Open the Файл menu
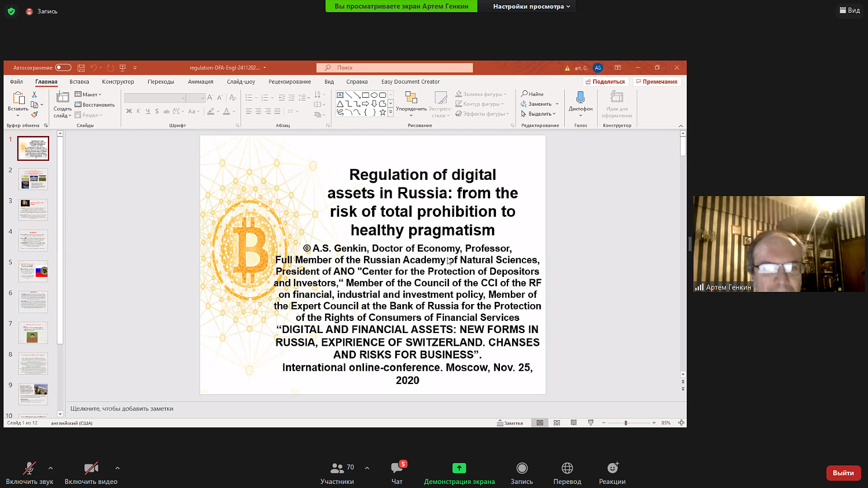Viewport: 868px width, 488px height. click(16, 82)
